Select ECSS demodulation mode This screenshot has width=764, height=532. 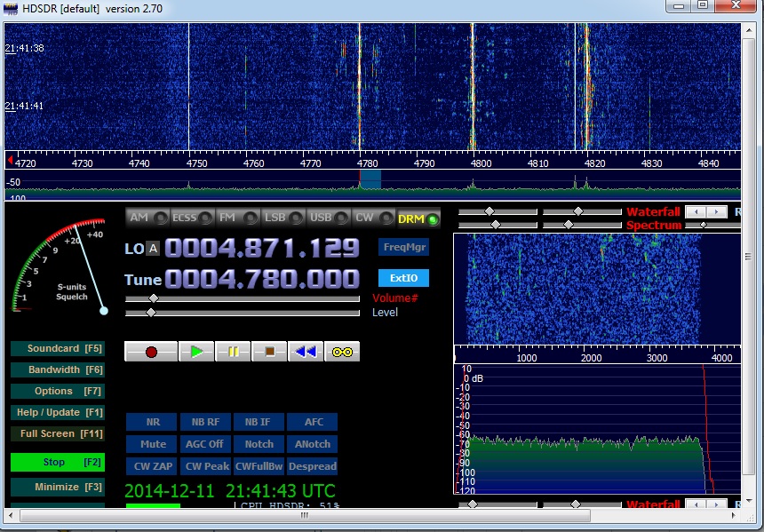192,218
